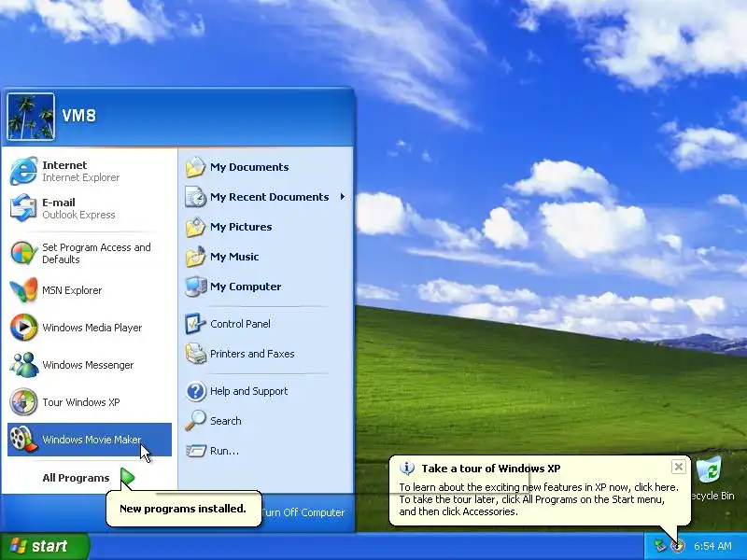Click the My Documents label

[249, 167]
